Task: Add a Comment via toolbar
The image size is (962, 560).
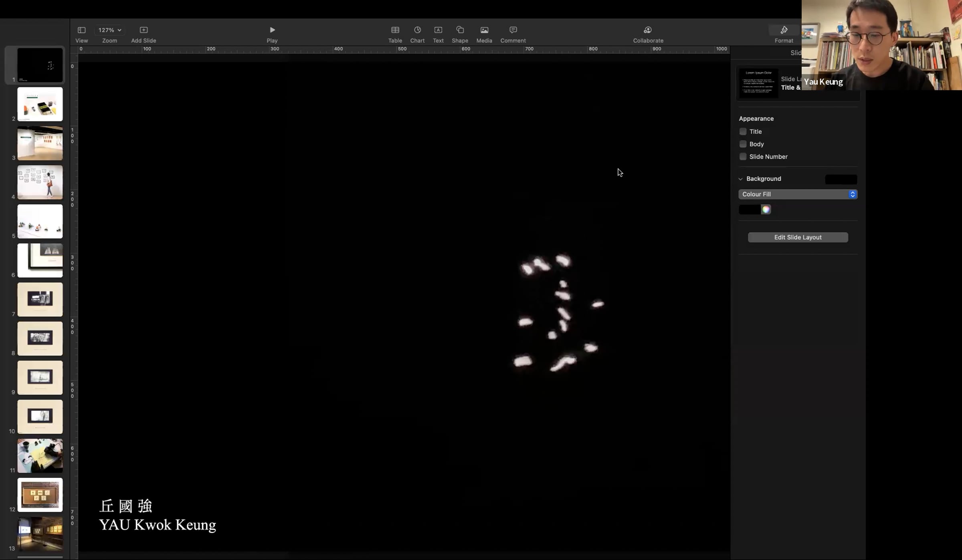Action: [513, 30]
